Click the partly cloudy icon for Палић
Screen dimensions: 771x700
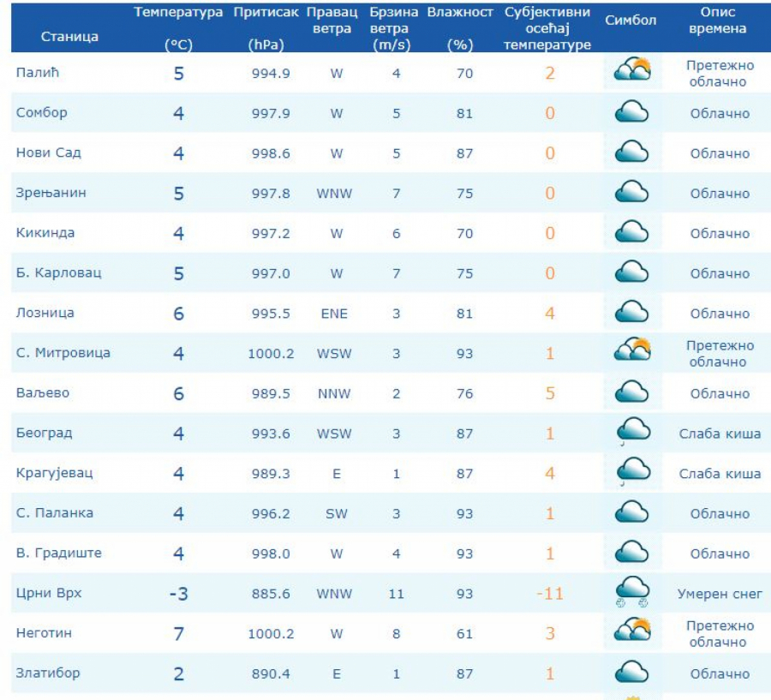pos(632,70)
